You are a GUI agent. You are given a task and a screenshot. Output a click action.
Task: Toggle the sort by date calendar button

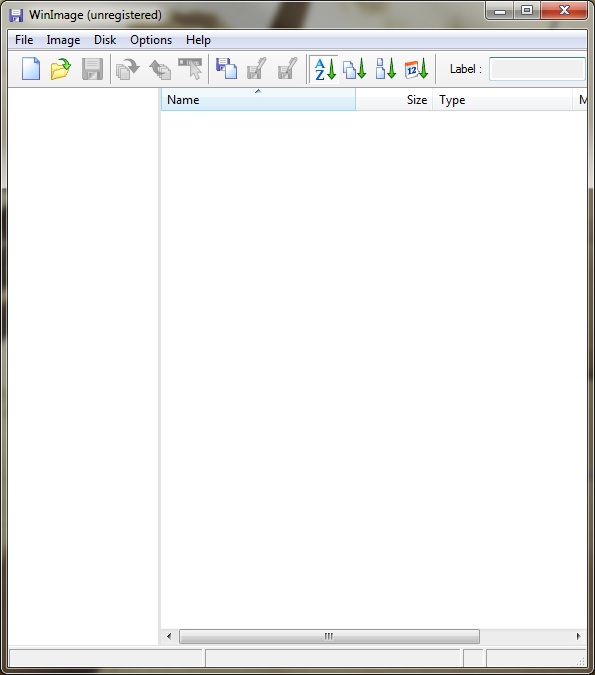coord(416,69)
